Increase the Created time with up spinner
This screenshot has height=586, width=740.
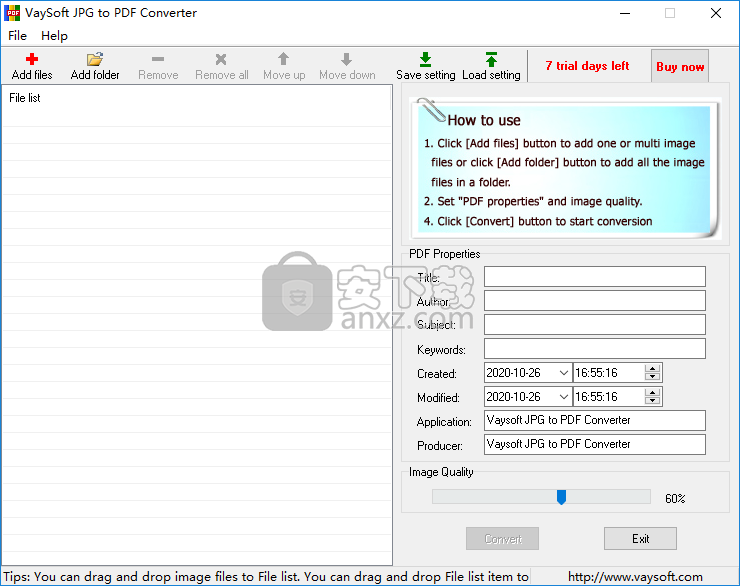(x=653, y=368)
